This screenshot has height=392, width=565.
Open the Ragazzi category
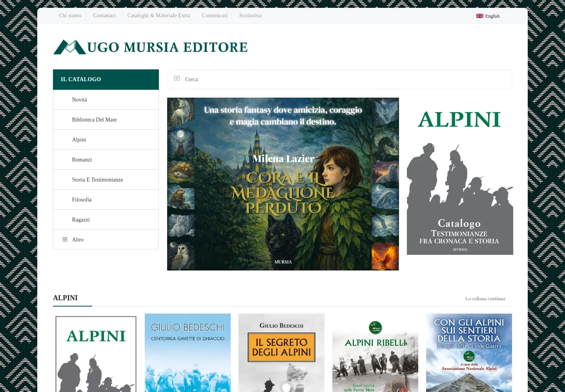[x=106, y=220]
